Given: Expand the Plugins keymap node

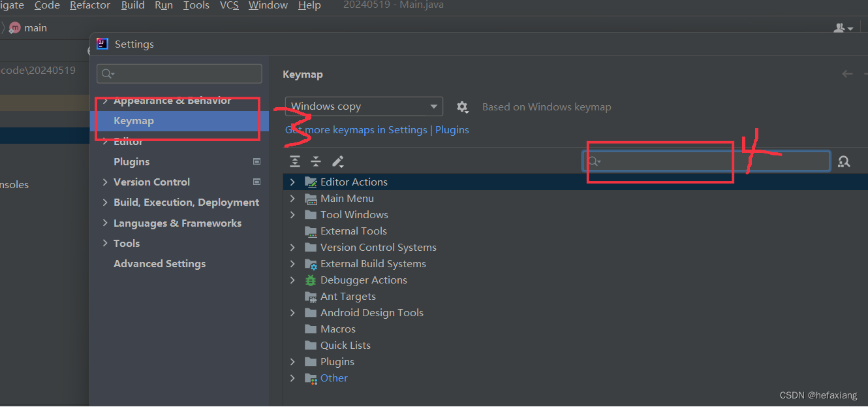Looking at the screenshot, I should (292, 362).
